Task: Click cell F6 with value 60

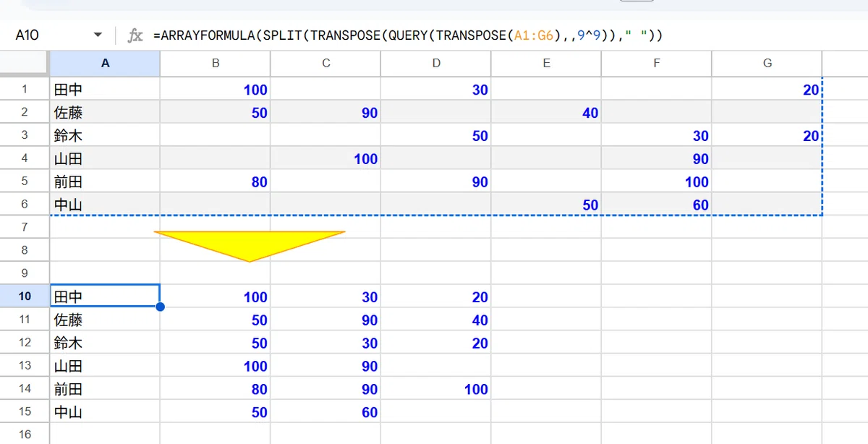Action: point(657,205)
